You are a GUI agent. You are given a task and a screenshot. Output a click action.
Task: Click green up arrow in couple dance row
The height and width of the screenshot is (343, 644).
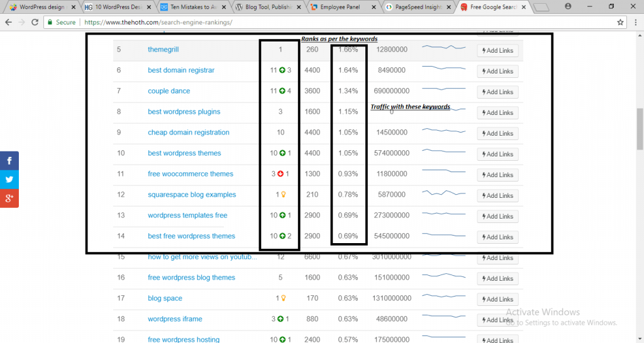coord(282,91)
